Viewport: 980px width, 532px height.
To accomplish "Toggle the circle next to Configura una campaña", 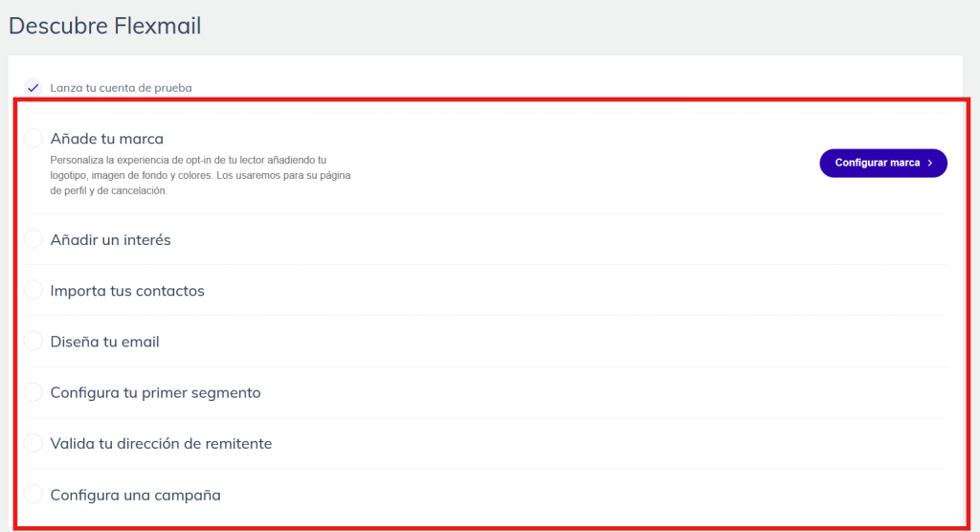I will pos(33,495).
